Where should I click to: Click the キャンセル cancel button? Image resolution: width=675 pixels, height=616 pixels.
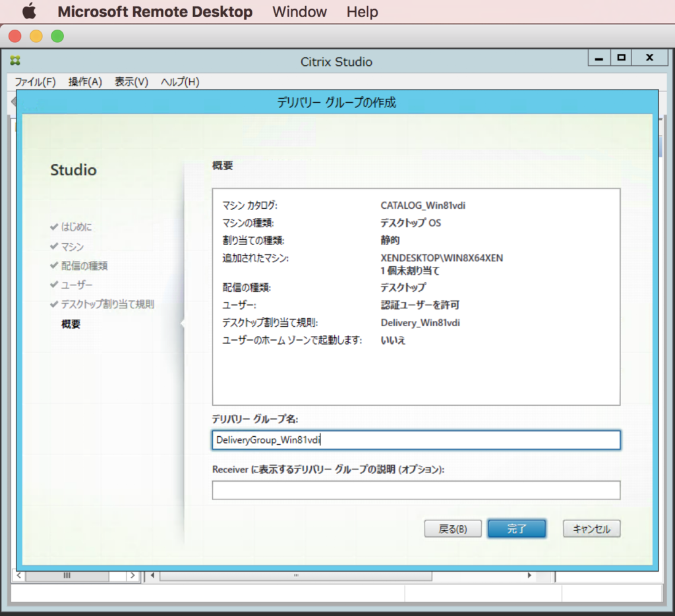click(591, 528)
